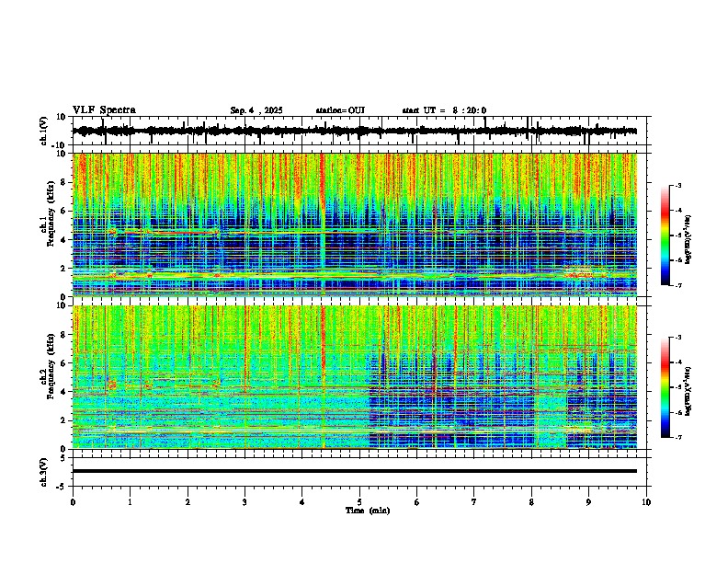
Task: Click the "VLF Spectra" plot title
Action: coord(104,110)
